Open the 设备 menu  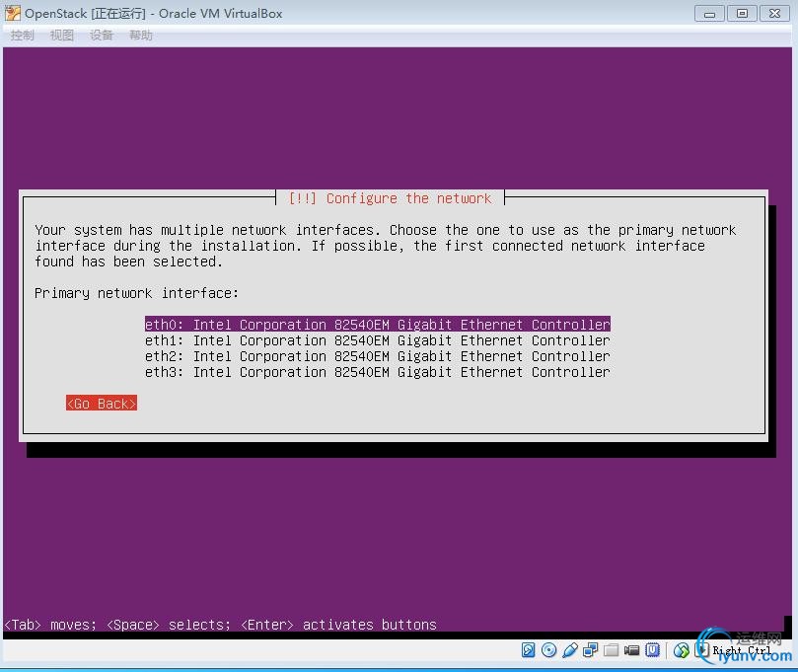click(x=102, y=36)
